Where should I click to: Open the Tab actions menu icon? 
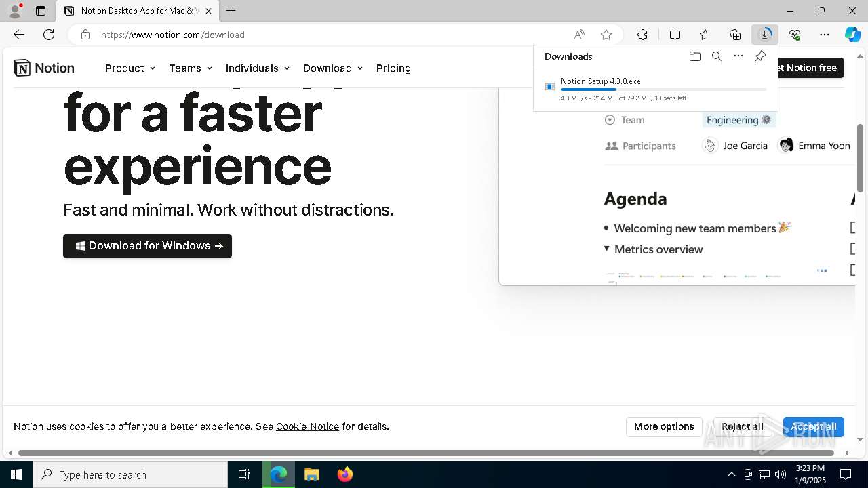pyautogui.click(x=41, y=11)
